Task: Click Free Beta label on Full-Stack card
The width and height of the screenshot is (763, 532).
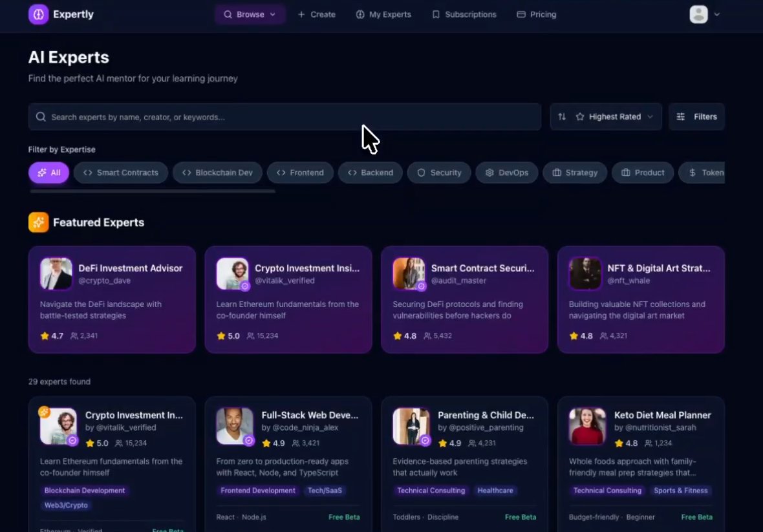Action: pos(344,517)
